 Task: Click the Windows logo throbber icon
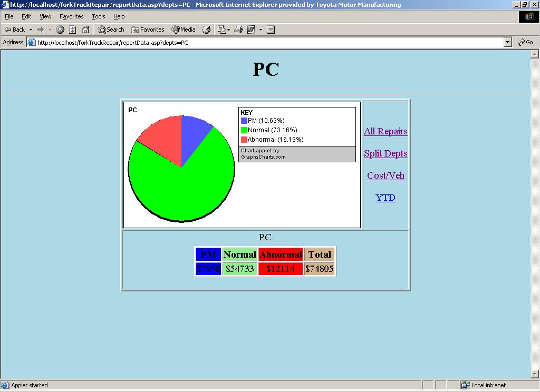(528, 16)
